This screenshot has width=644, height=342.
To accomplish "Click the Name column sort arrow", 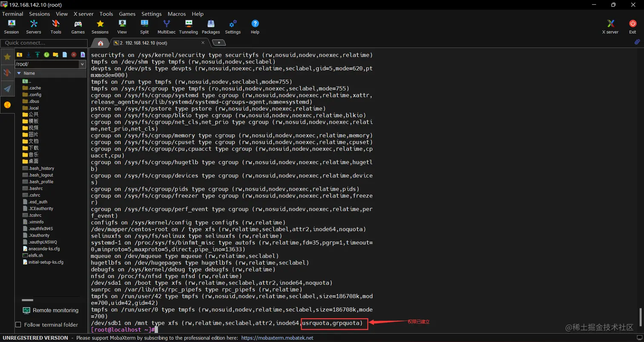I will tap(19, 73).
